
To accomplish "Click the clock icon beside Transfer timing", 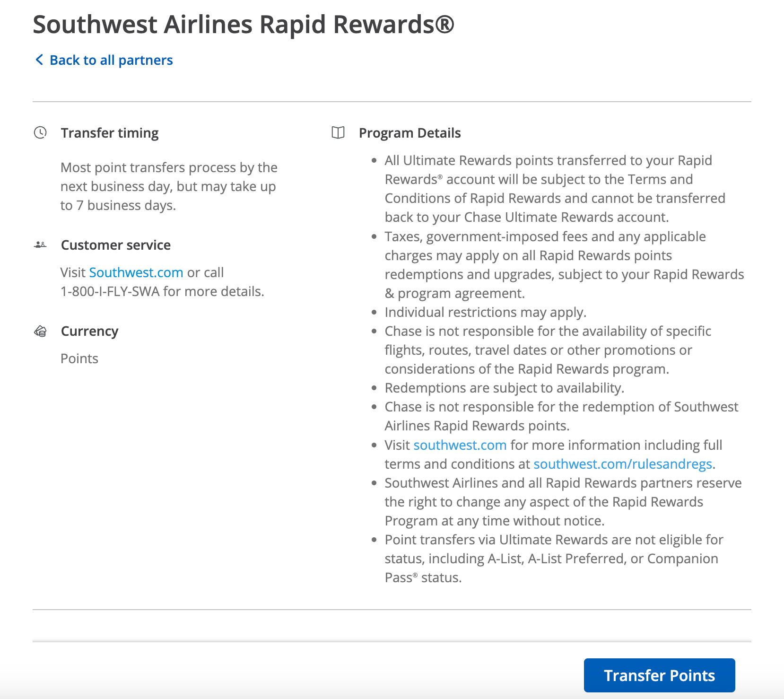I will click(40, 133).
